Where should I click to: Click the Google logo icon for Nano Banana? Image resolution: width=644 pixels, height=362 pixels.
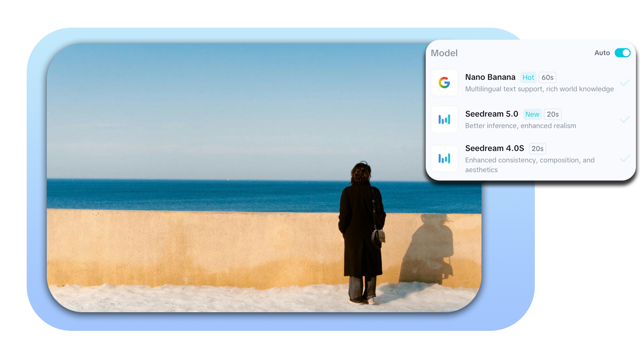point(444,82)
